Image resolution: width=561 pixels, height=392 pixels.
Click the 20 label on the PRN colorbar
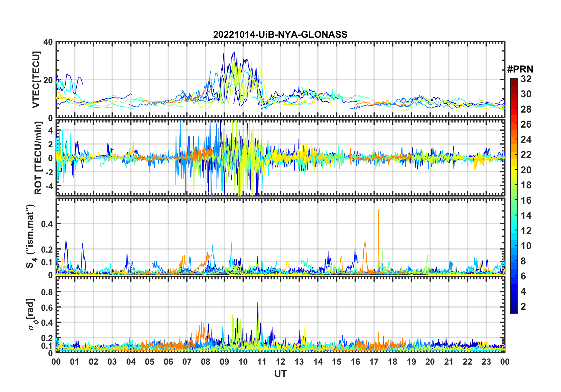(x=526, y=170)
